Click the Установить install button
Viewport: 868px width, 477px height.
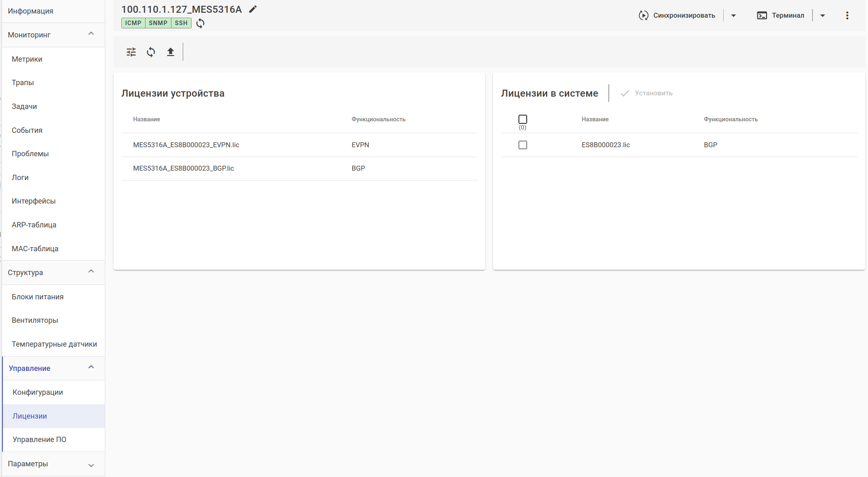(647, 93)
